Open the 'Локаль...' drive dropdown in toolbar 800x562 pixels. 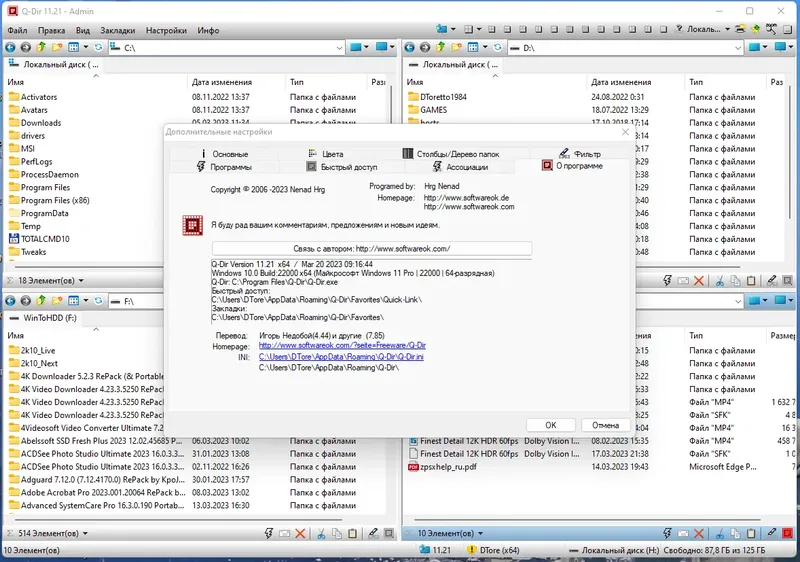[x=728, y=29]
